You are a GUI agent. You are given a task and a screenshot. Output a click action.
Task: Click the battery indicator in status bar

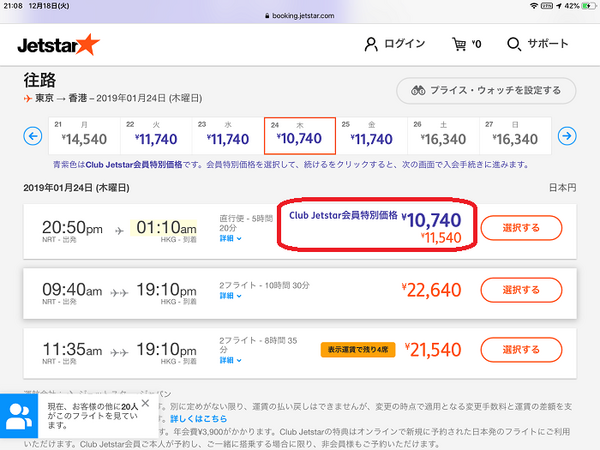click(589, 6)
